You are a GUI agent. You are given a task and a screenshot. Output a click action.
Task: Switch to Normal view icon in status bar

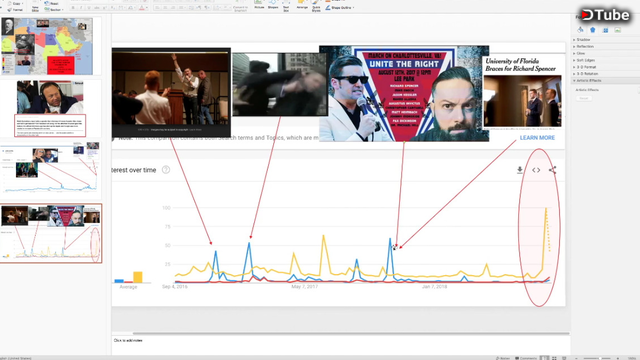(544, 358)
